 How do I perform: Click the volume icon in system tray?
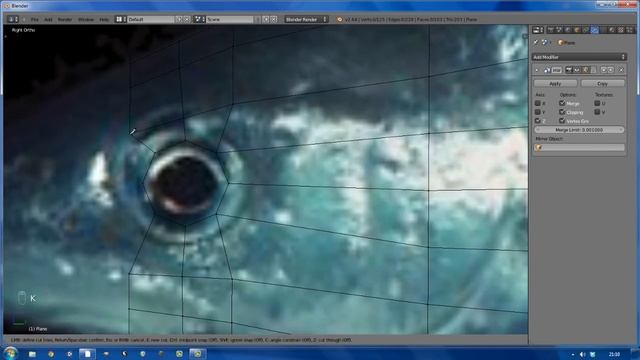[582, 354]
